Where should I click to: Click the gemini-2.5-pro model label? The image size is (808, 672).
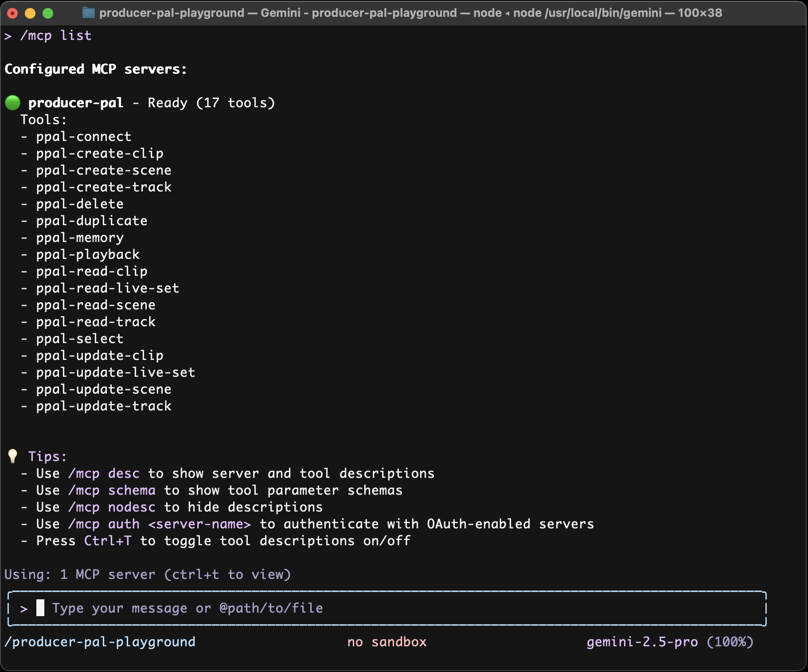pyautogui.click(x=642, y=641)
